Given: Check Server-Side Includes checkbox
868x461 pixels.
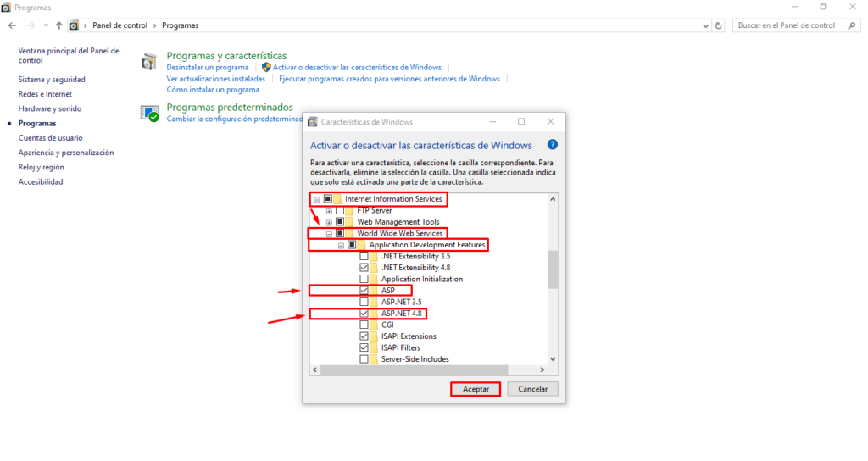Looking at the screenshot, I should pyautogui.click(x=364, y=359).
